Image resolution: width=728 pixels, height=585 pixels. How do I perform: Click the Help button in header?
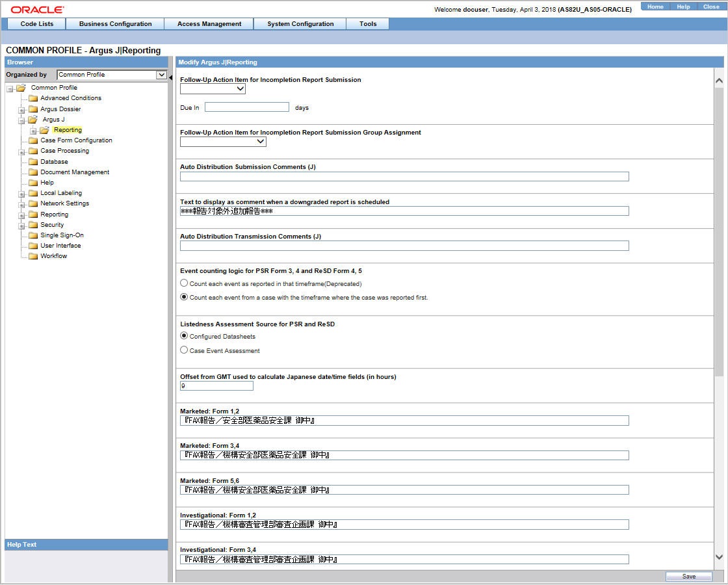683,6
